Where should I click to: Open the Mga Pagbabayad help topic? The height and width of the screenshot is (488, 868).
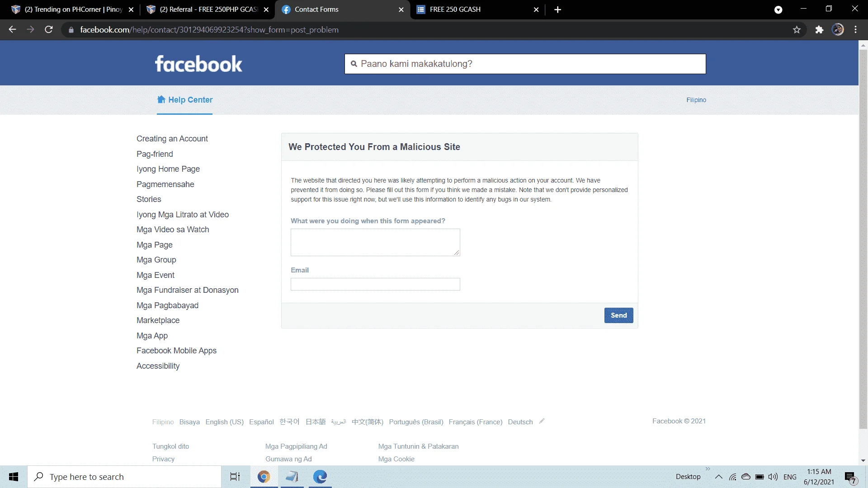(167, 305)
